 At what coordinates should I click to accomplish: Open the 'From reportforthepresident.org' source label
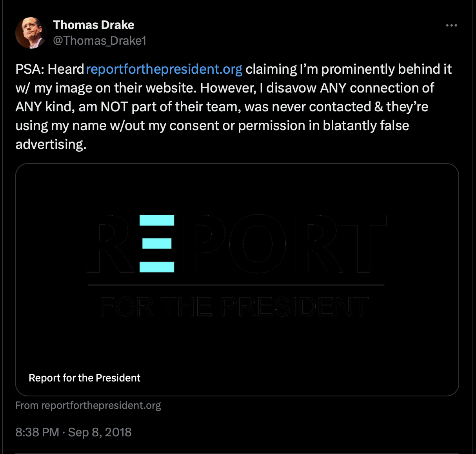pos(88,405)
